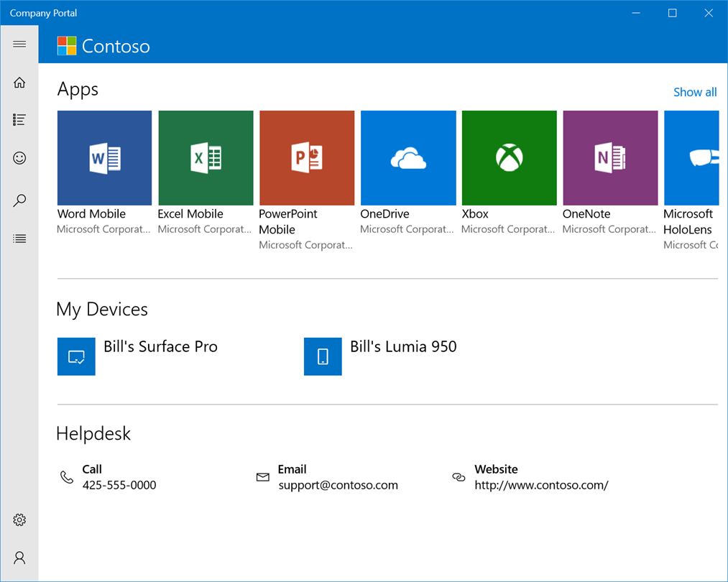Minimize the Company Portal window
Screen dimensions: 728x582
coord(636,13)
